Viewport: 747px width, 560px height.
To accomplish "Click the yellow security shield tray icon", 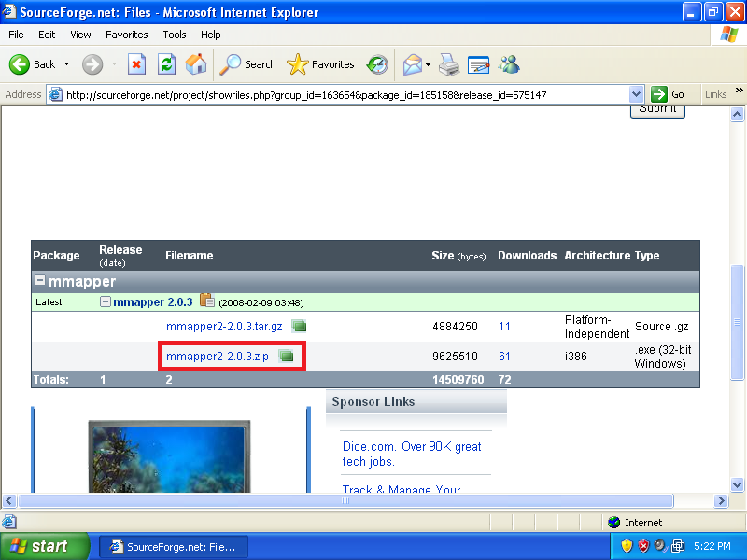I will [x=627, y=546].
